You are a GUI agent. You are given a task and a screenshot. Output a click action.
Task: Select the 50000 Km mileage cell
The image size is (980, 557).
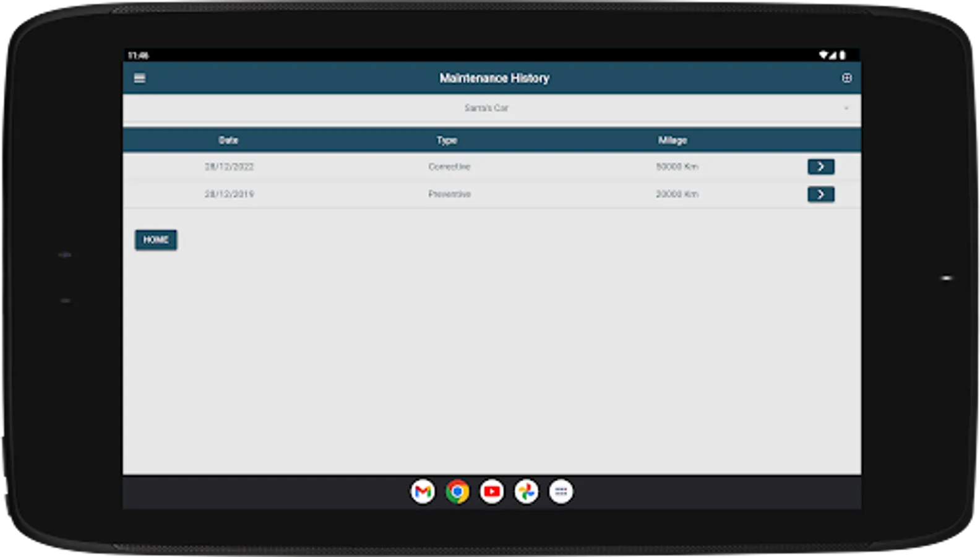click(x=677, y=166)
